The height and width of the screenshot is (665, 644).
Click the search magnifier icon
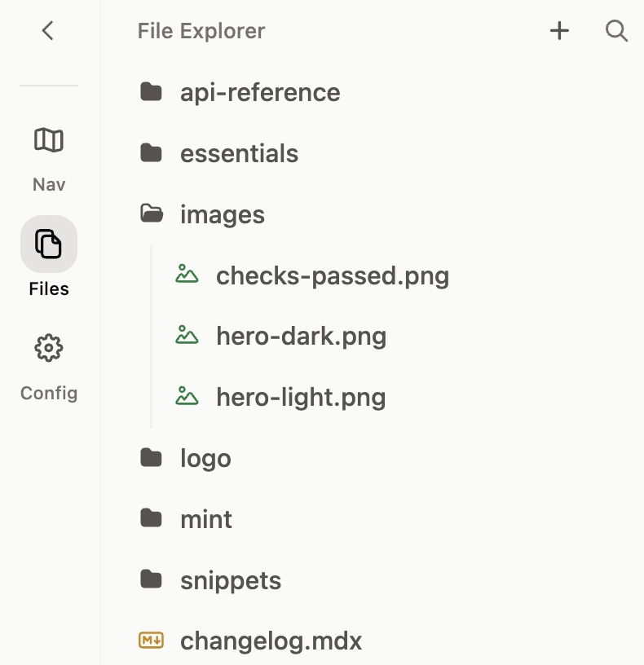pos(617,31)
